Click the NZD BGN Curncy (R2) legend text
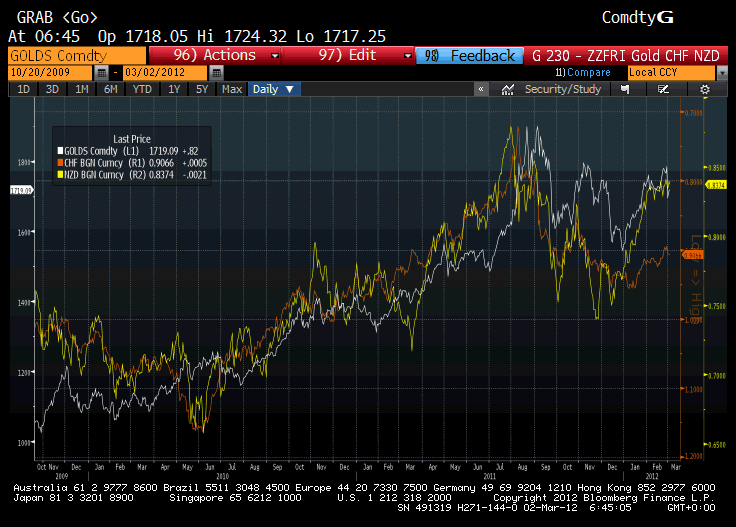 click(x=105, y=175)
